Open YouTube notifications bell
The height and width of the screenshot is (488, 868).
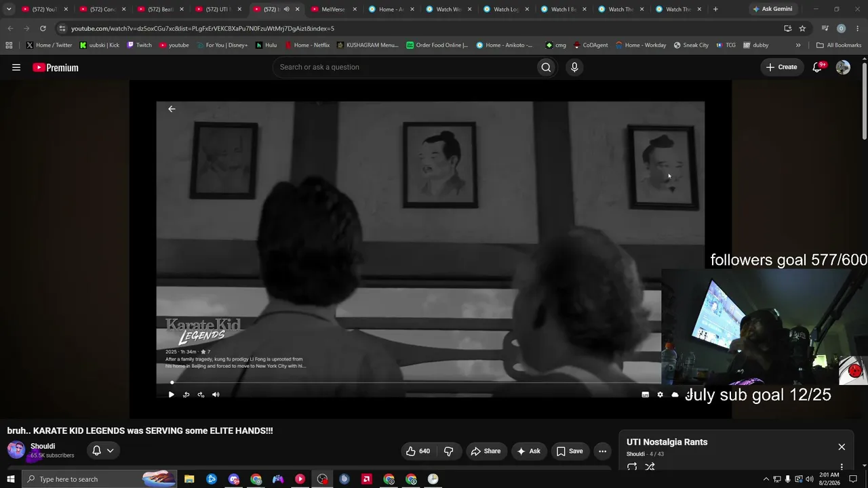pyautogui.click(x=818, y=67)
